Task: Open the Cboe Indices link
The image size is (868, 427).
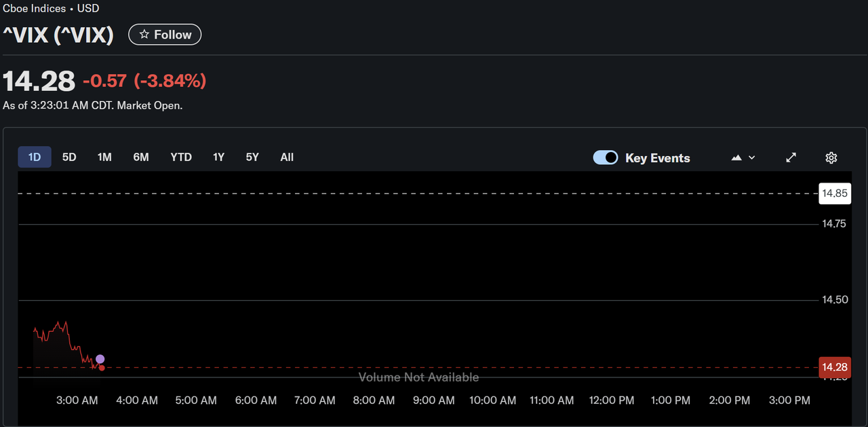Action: [x=34, y=8]
